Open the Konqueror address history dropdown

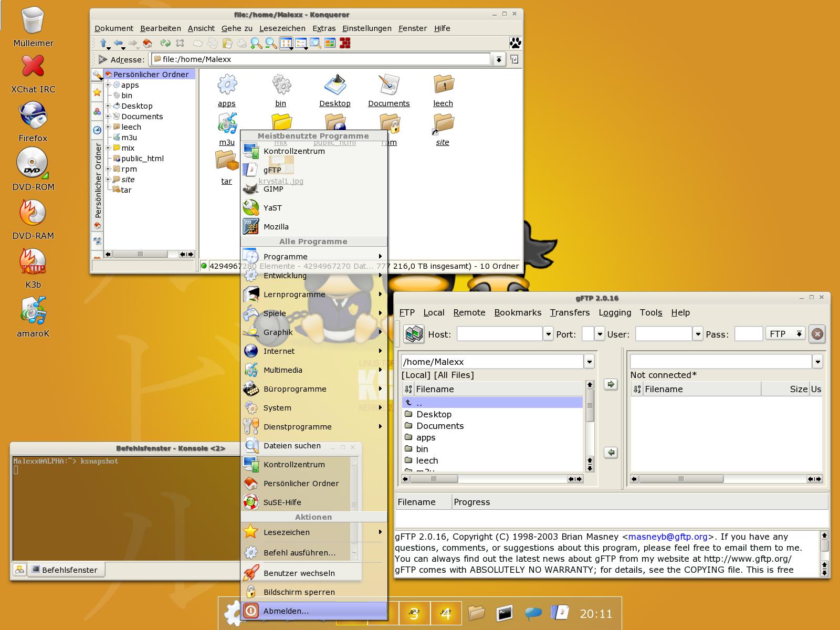(499, 60)
